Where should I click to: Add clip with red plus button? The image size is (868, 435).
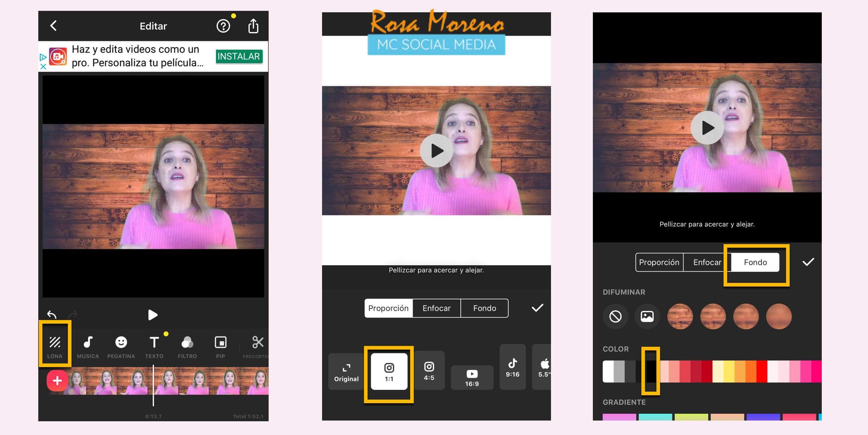57,380
